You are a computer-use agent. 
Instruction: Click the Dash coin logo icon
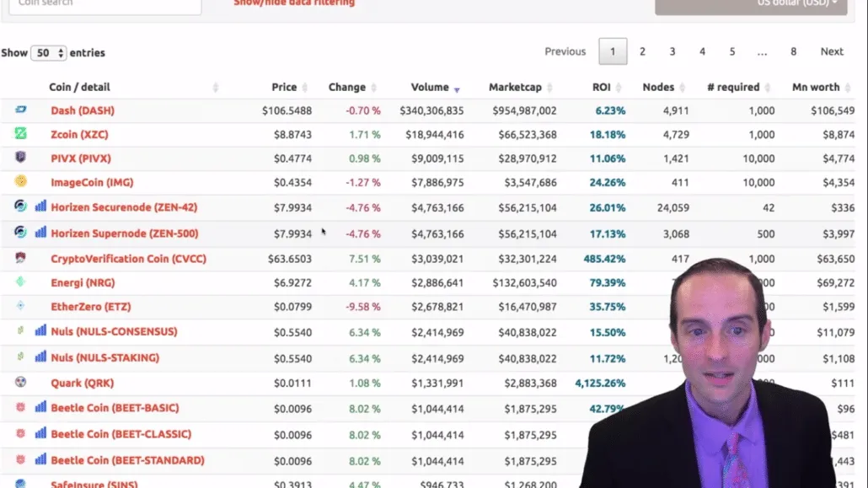pyautogui.click(x=20, y=110)
